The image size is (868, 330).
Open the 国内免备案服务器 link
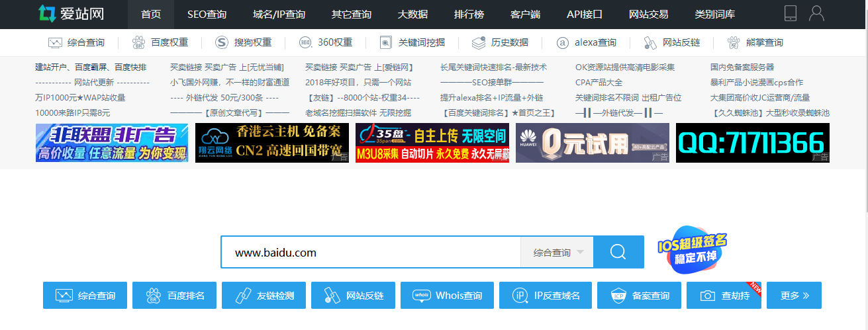tap(742, 67)
